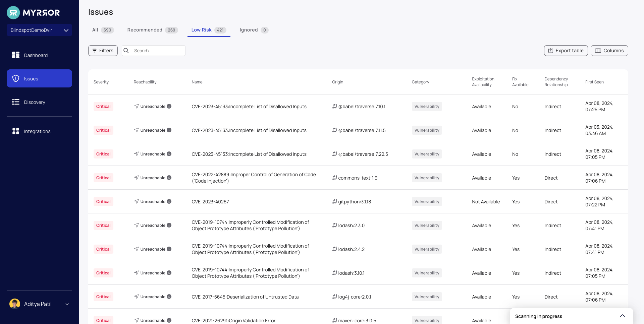Click the info icon on @babel/traverse:7.11.5 row
This screenshot has height=324, width=644.
click(x=169, y=130)
